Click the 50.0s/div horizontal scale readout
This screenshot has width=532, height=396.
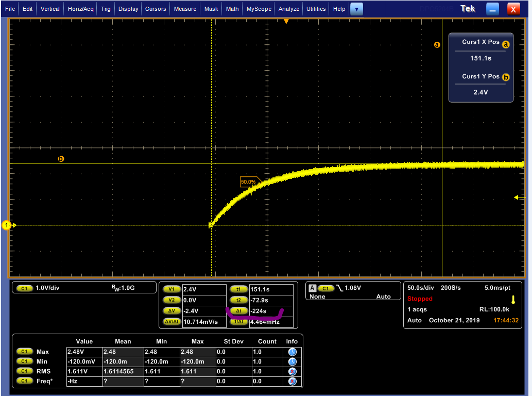(x=420, y=288)
